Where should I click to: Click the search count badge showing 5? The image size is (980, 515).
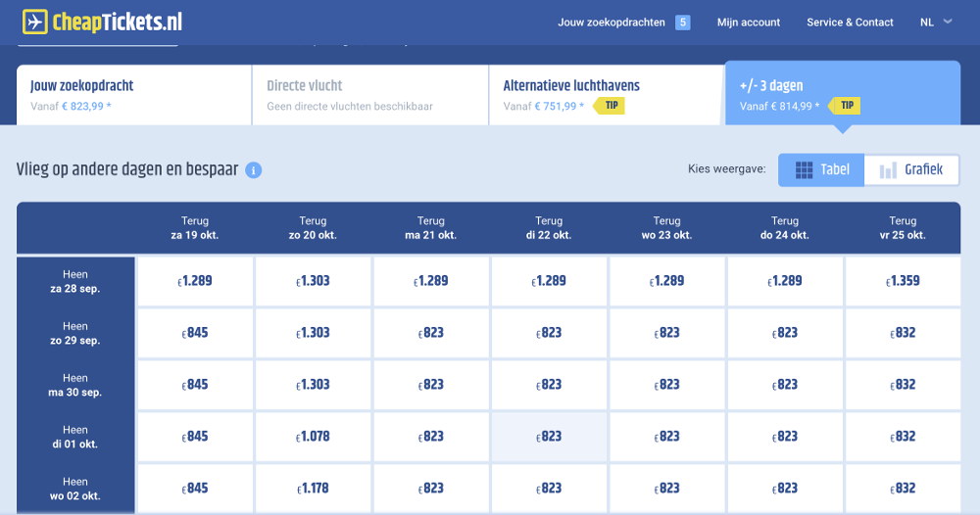tap(682, 23)
